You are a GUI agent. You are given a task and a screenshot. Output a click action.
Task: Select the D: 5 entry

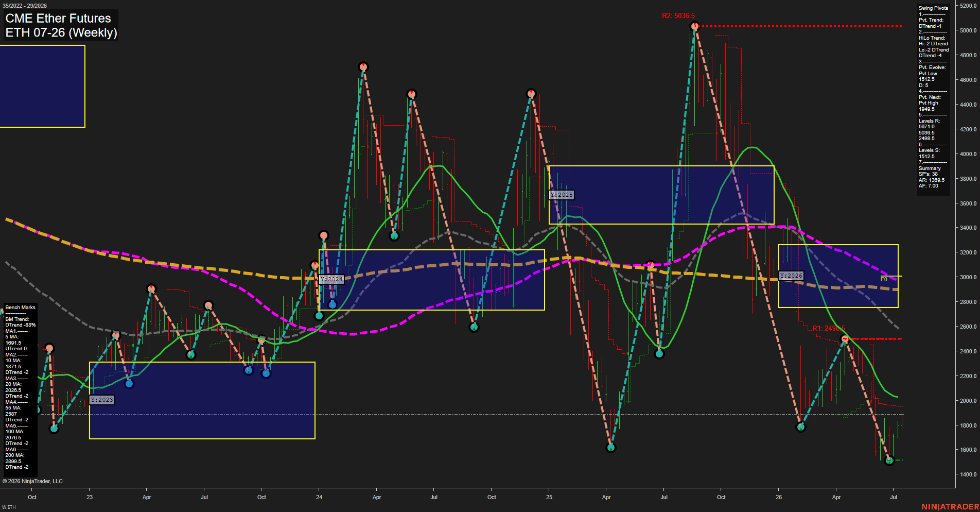point(923,86)
